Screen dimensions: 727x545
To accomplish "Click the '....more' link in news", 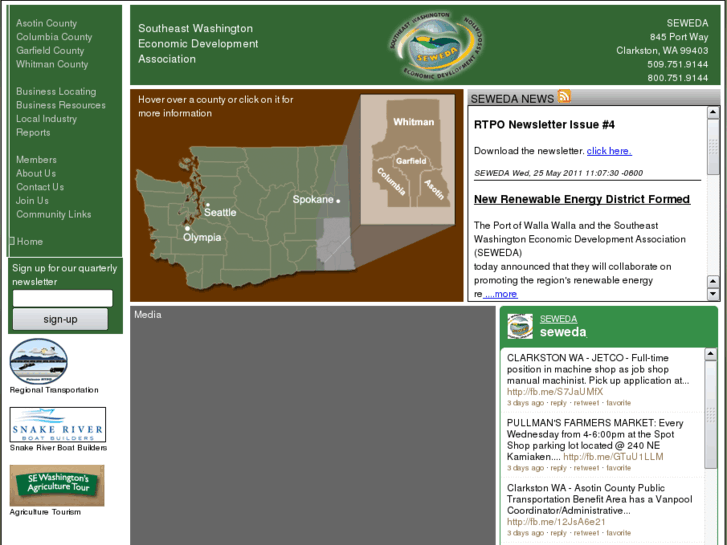I will [x=500, y=294].
